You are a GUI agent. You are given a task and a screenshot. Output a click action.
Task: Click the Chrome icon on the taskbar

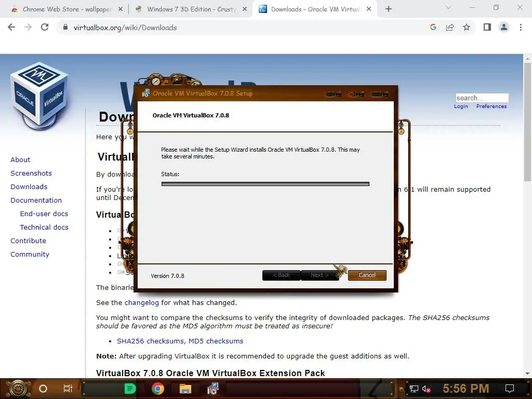tap(158, 389)
